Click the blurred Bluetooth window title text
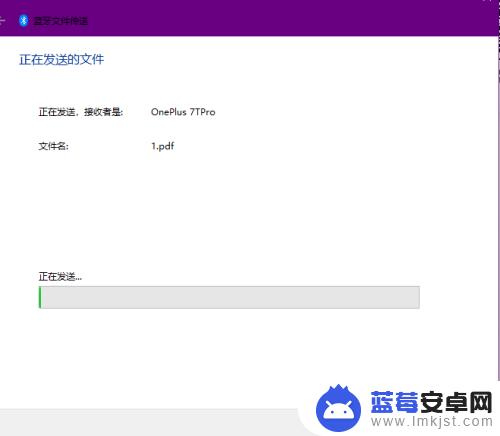 tap(61, 21)
